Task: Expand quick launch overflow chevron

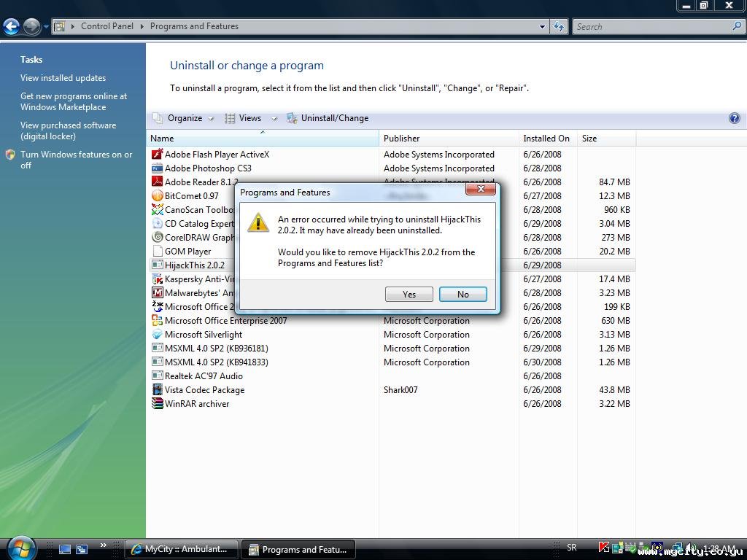Action: tap(104, 545)
